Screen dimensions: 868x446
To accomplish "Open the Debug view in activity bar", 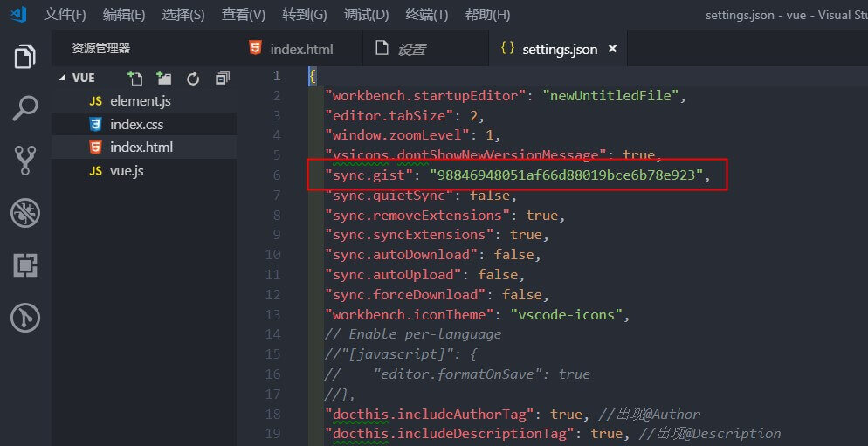I will pos(25,213).
